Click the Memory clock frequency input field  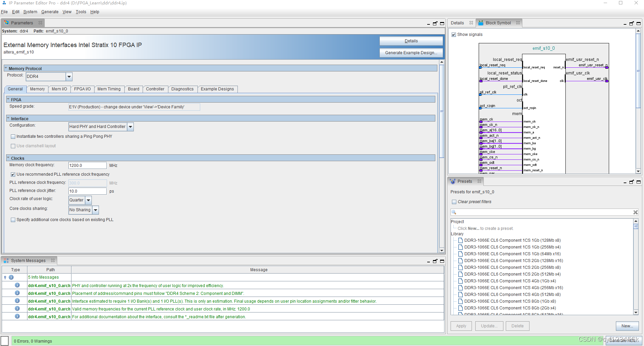pos(87,166)
